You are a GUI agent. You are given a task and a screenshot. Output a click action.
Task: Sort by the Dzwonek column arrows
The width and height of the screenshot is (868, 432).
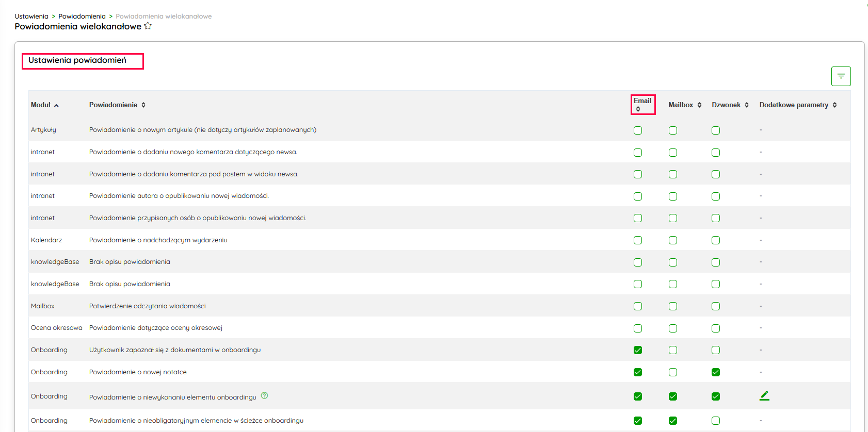click(x=746, y=105)
